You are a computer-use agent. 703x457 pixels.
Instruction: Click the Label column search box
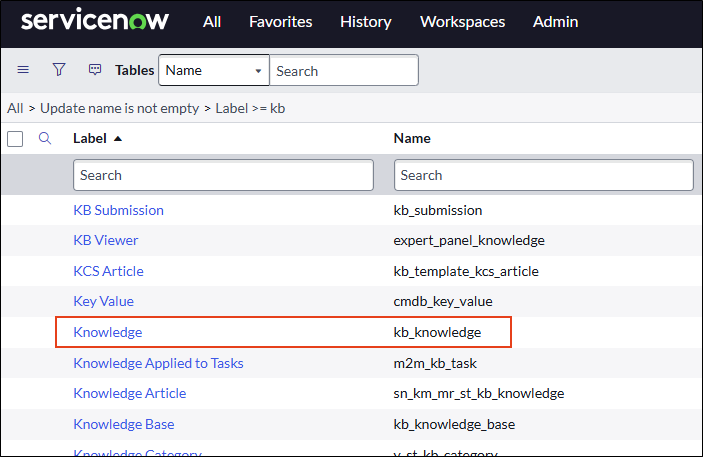[x=223, y=175]
